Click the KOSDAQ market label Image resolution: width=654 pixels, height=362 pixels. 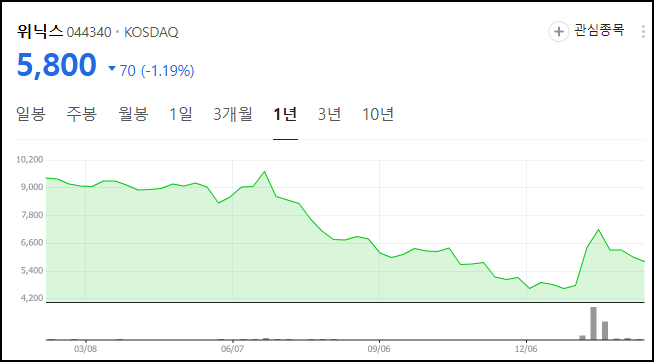(151, 33)
